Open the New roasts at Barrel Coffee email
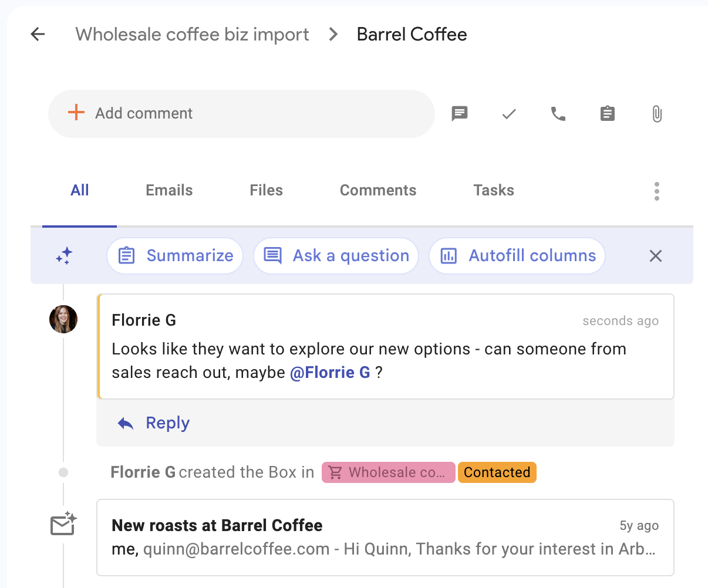 coord(385,538)
